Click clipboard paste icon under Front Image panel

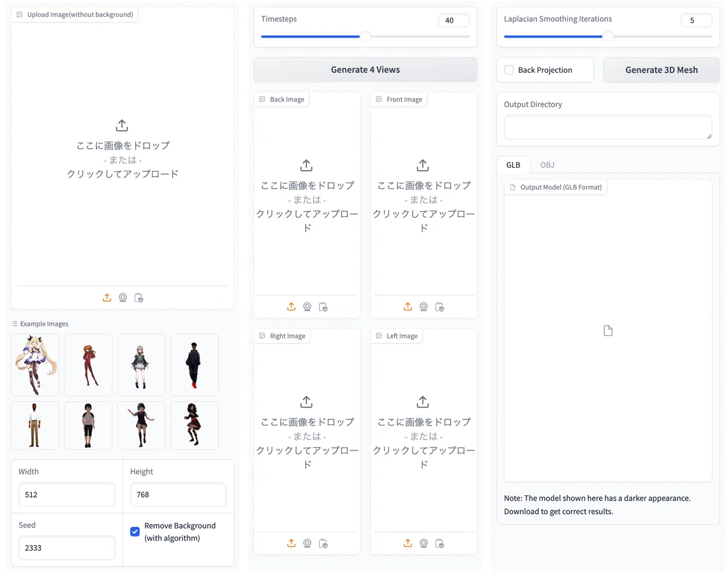pos(440,307)
